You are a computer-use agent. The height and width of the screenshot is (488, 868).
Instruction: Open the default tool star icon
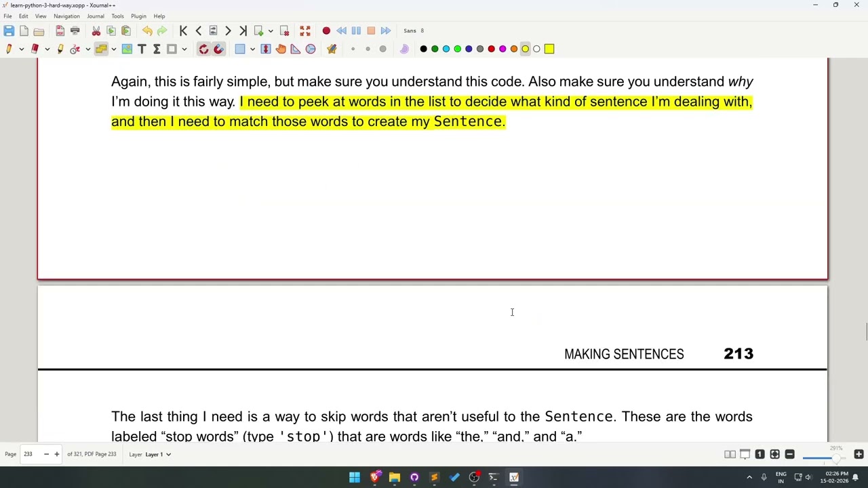pyautogui.click(x=332, y=49)
